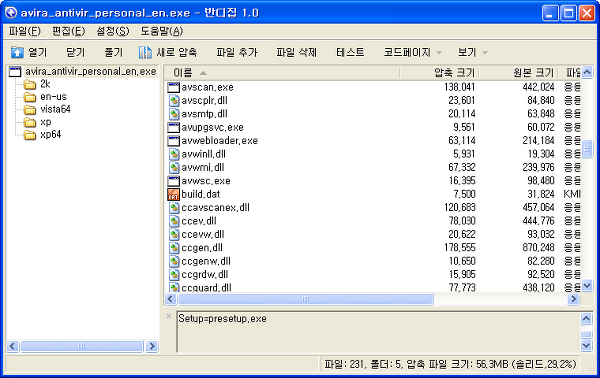This screenshot has height=378, width=600.
Task: Click the 풀기 (Extract) toolbar button
Action: 114,52
